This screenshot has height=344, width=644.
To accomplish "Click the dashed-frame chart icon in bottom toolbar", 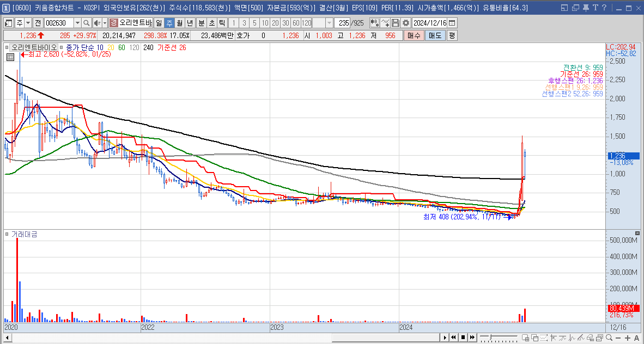I will [544, 338].
